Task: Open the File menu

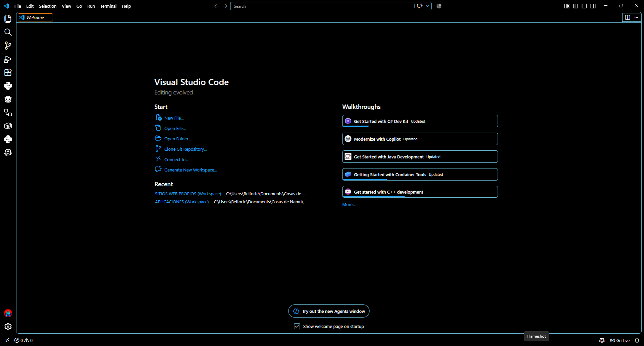Action: pos(18,6)
